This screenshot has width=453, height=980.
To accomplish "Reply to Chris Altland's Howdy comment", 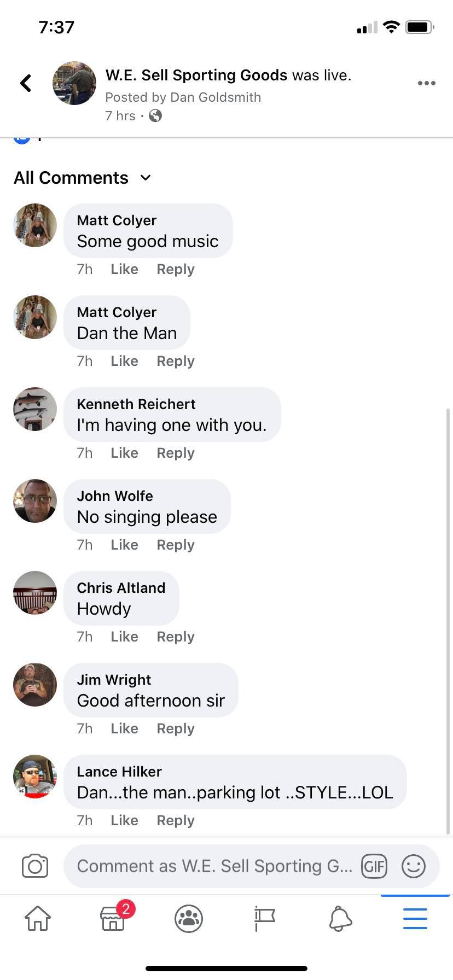I will 176,637.
